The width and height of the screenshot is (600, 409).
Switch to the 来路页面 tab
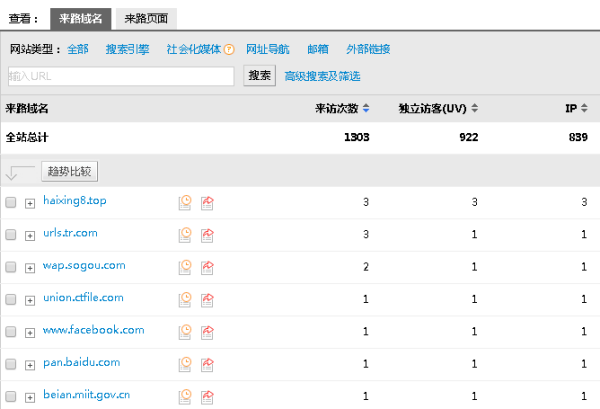[146, 18]
